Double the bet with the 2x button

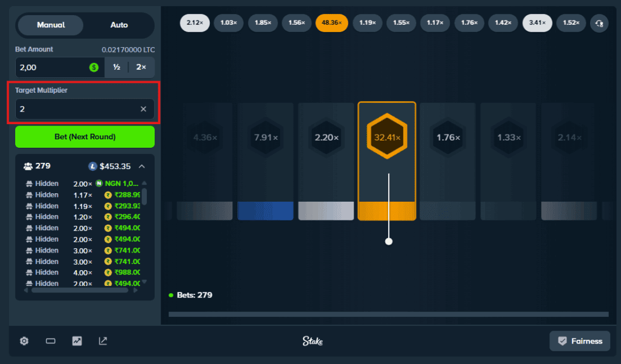tap(141, 67)
